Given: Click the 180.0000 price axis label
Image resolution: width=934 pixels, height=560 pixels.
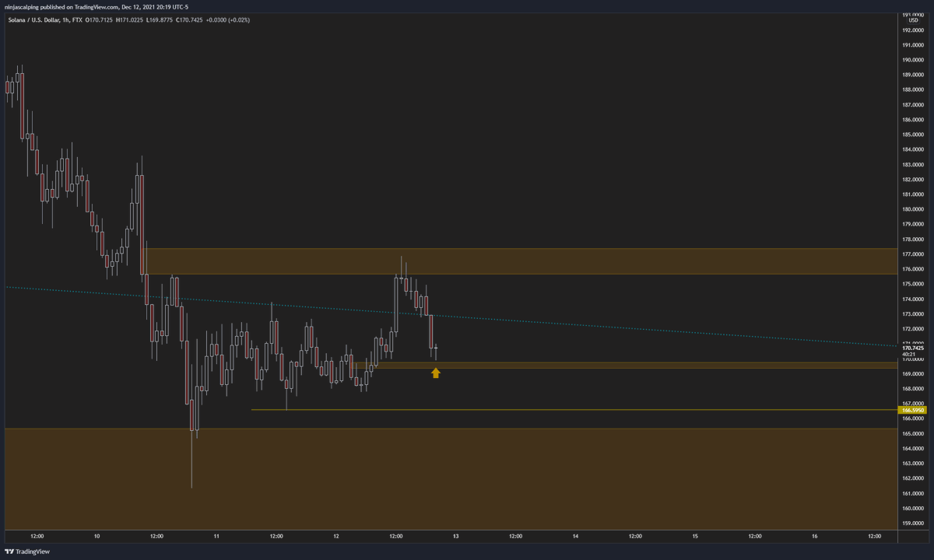Looking at the screenshot, I should [x=912, y=209].
